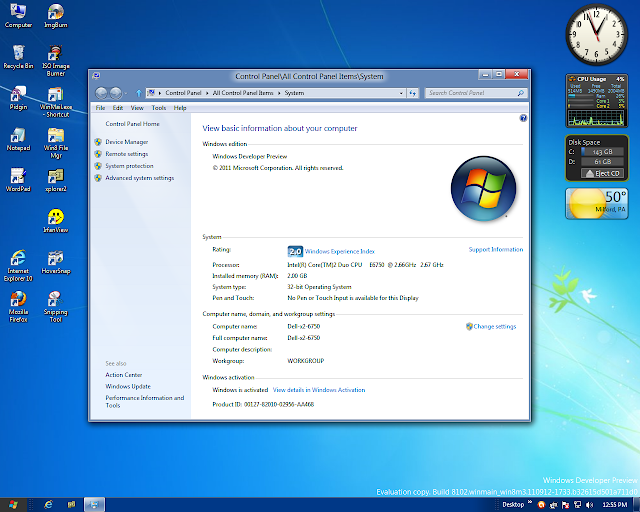The width and height of the screenshot is (640, 512).
Task: Select the Notepad desktop shortcut
Action: click(18, 139)
